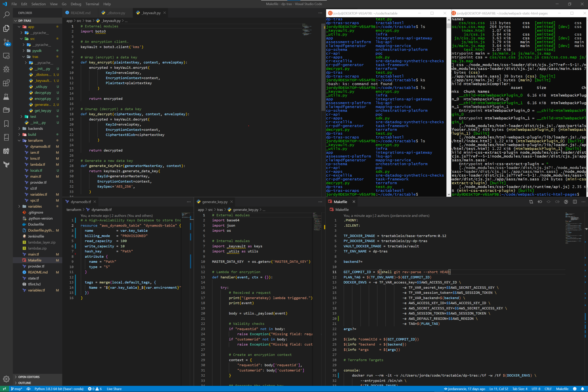The height and width of the screenshot is (392, 588).
Task: Open the Terminal menu
Action: pos(92,4)
